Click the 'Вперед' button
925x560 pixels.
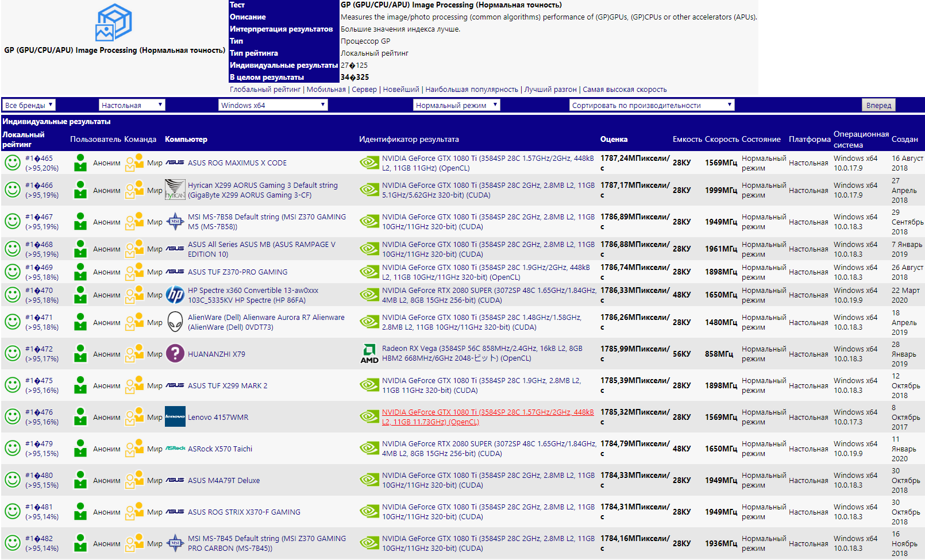tap(878, 105)
